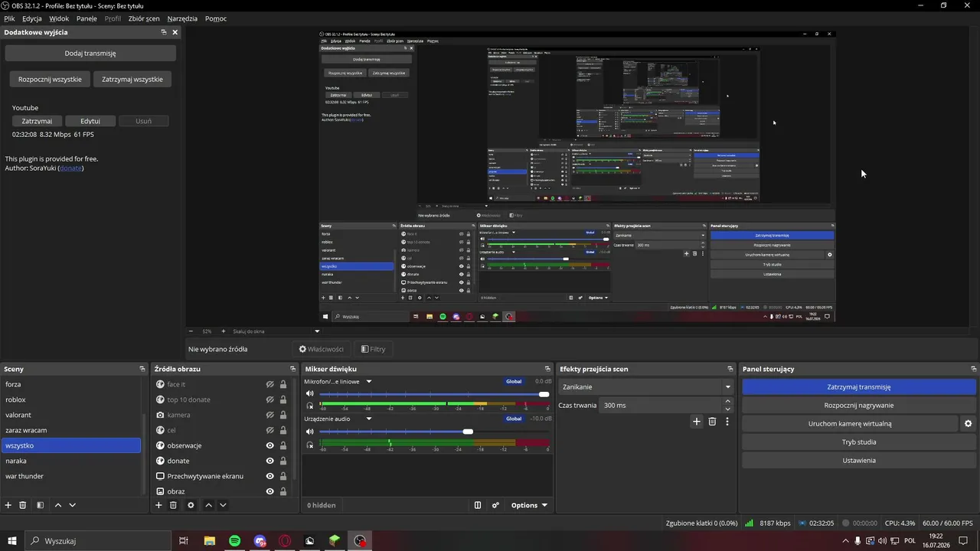Mute the Mikrofon speaker icon
Screen dimensions: 980x551
pyautogui.click(x=310, y=394)
